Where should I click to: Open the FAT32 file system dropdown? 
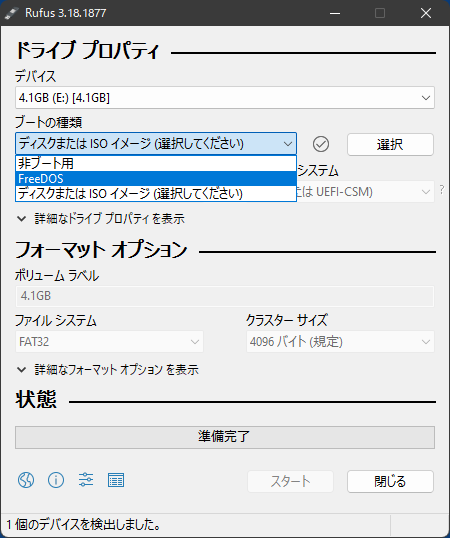coord(109,342)
